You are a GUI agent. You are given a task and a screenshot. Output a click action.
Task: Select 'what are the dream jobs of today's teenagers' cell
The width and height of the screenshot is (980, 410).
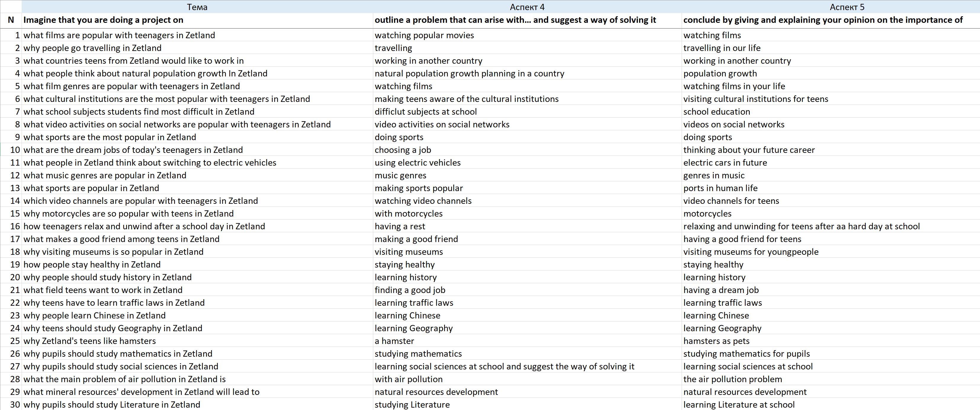pyautogui.click(x=197, y=150)
